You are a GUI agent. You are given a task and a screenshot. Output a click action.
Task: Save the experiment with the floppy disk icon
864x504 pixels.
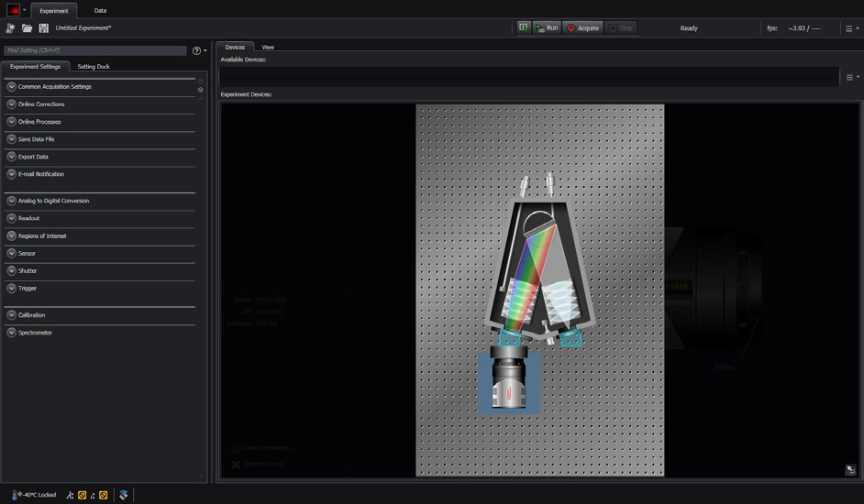click(43, 28)
